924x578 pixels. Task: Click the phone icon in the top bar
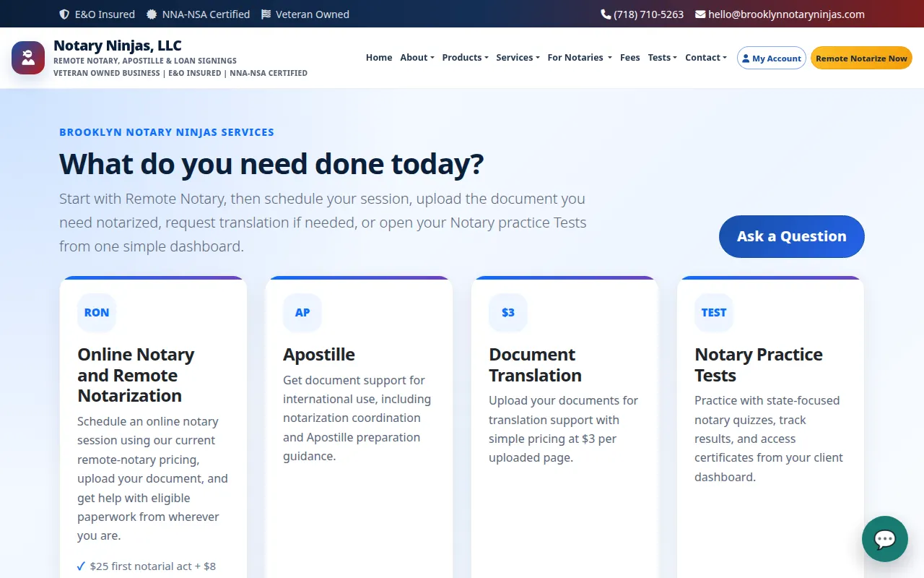606,14
